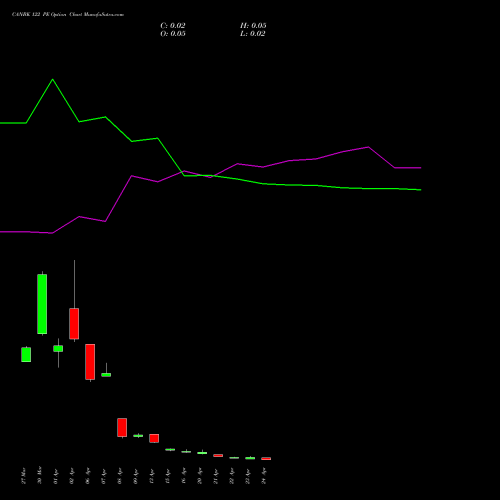Select the small green candle above 01 Apr
Screen dimensions: 500x500
click(x=58, y=348)
